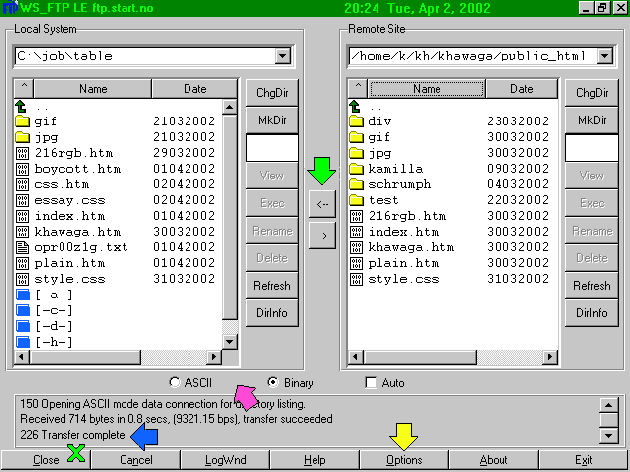Select the [-c-] drive icon
The height and width of the screenshot is (472, 630).
[23, 311]
